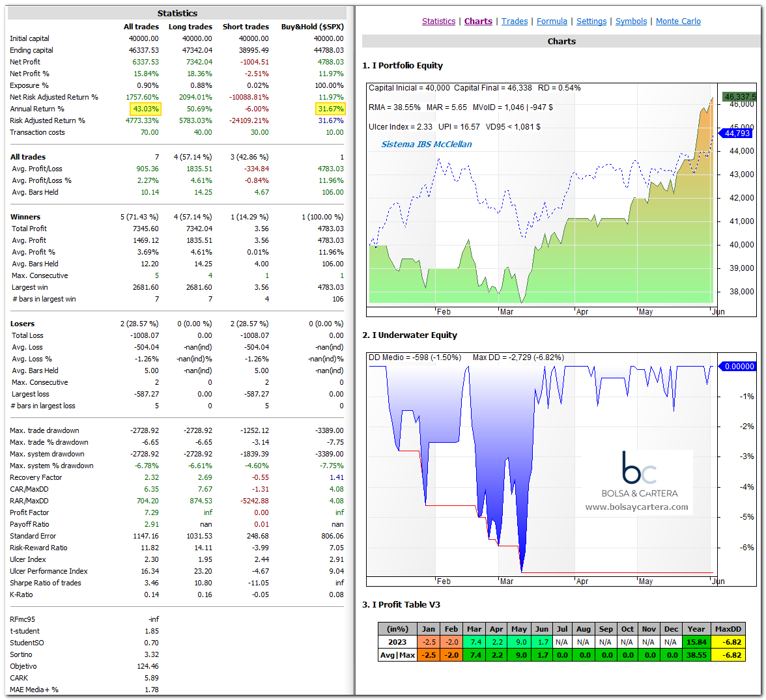Click the Max. system % drawdown label
766x700 pixels.
(51, 466)
